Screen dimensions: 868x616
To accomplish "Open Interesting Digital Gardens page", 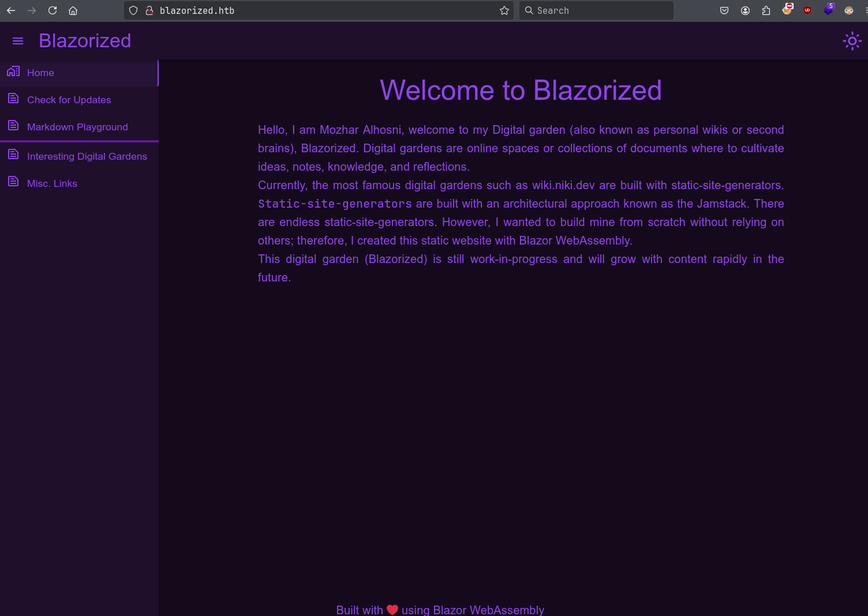I will pos(79,156).
